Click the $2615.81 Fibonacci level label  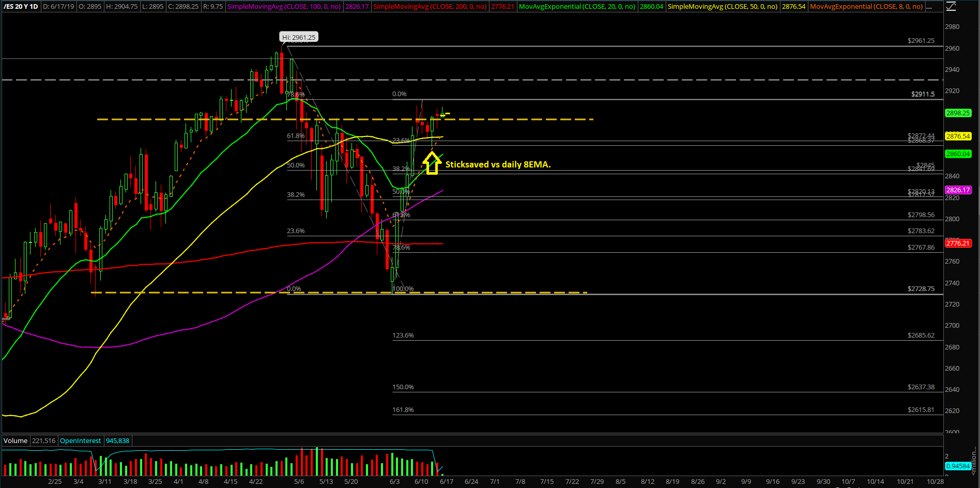coord(921,409)
